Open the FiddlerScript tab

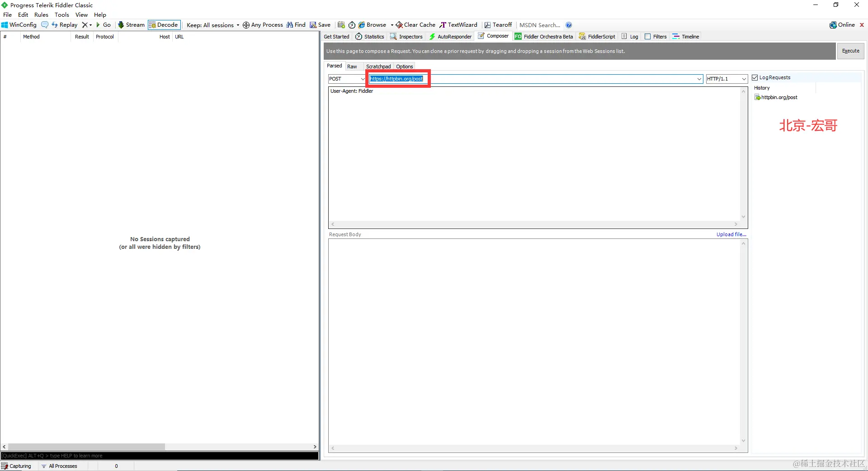[597, 37]
